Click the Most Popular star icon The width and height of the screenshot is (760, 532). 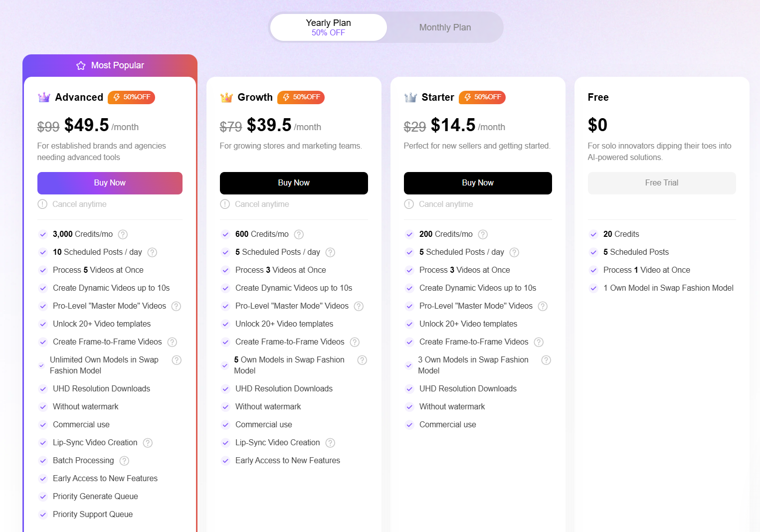pyautogui.click(x=81, y=66)
